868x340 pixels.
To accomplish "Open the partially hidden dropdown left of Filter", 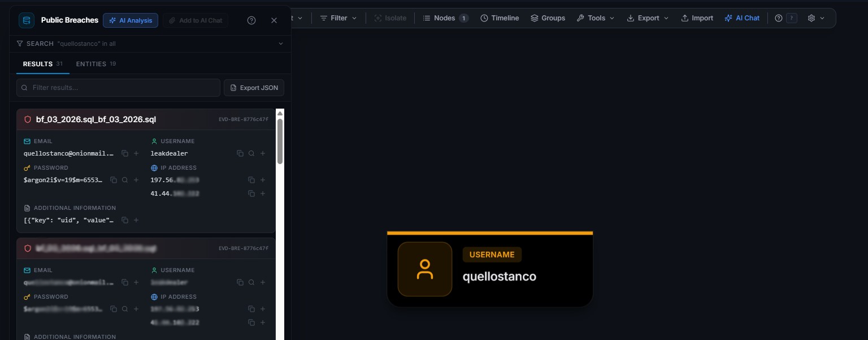I will point(298,18).
